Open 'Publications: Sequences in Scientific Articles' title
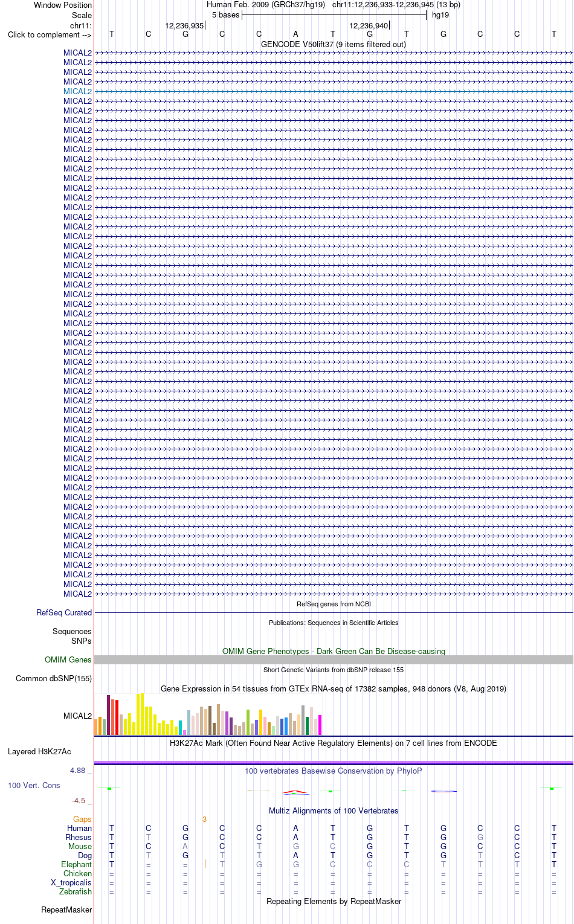 coord(334,623)
